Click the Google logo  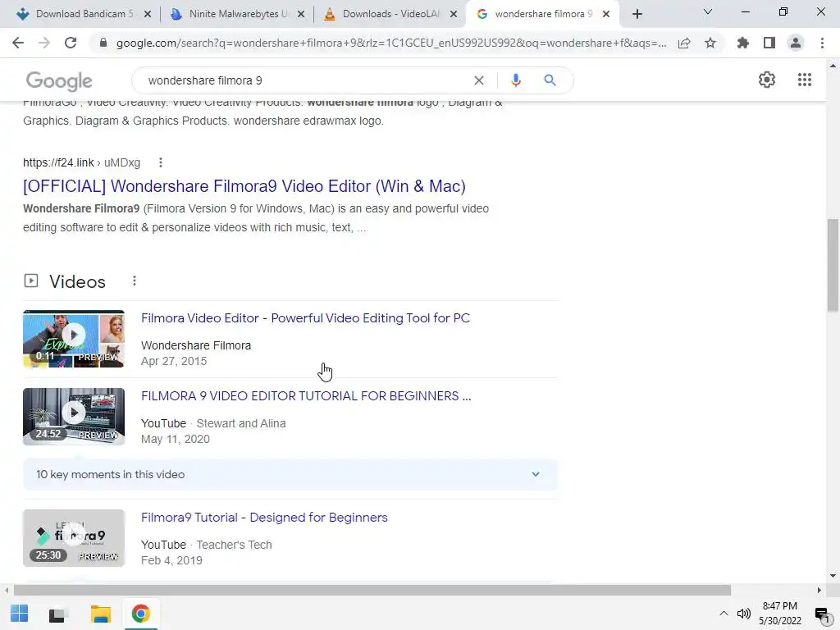pos(59,81)
